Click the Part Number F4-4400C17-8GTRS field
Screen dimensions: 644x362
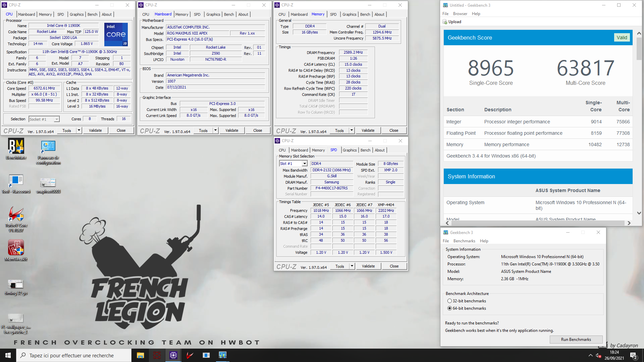pos(332,188)
